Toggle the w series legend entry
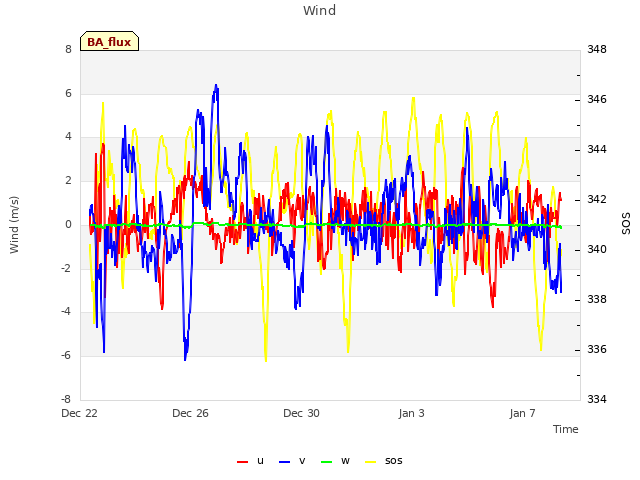 click(x=335, y=461)
